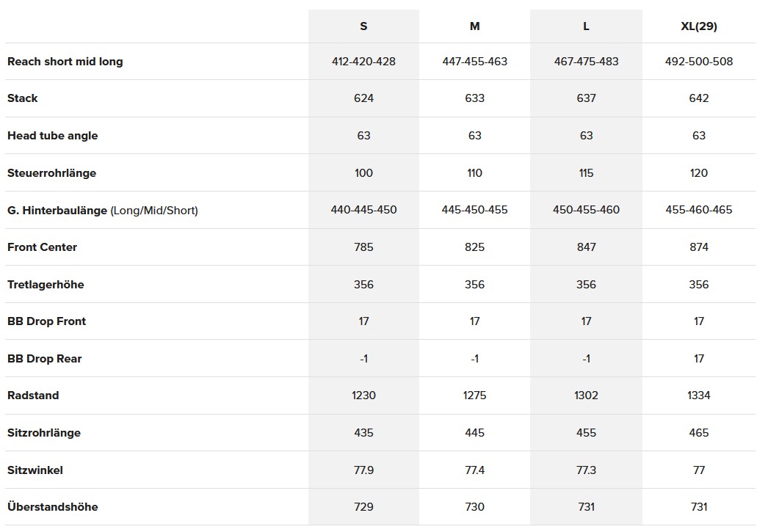Click the XL wheelbase value 1334
This screenshot has height=532, width=768.
tap(698, 396)
